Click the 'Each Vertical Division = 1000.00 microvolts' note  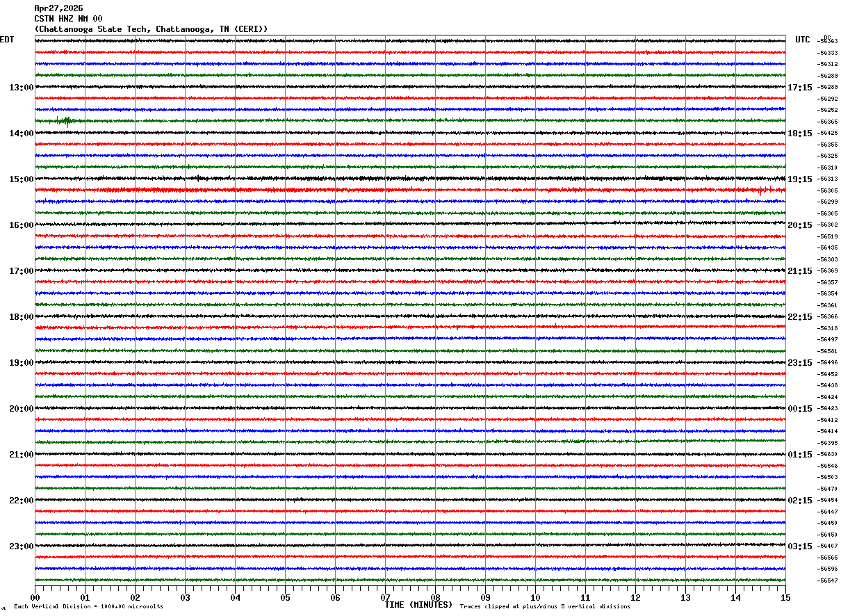pos(88,606)
